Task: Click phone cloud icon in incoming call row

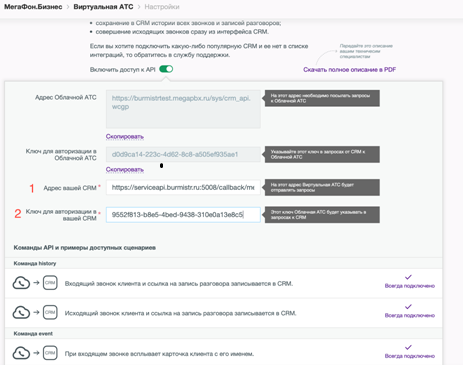Action: (21, 283)
